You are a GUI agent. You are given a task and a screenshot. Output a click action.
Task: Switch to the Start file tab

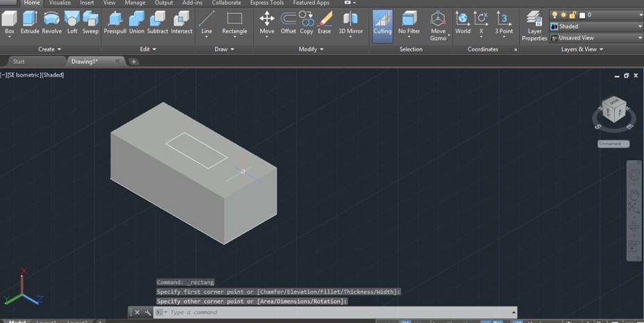click(x=19, y=62)
